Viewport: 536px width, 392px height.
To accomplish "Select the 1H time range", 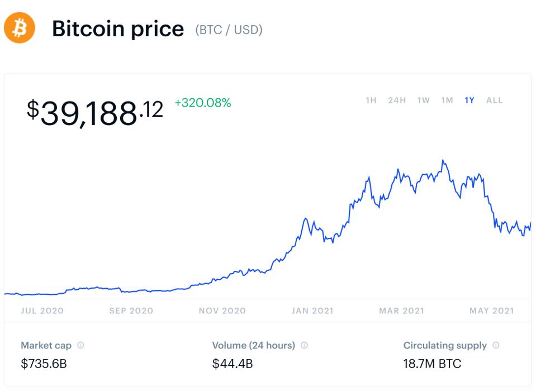I will (x=371, y=101).
